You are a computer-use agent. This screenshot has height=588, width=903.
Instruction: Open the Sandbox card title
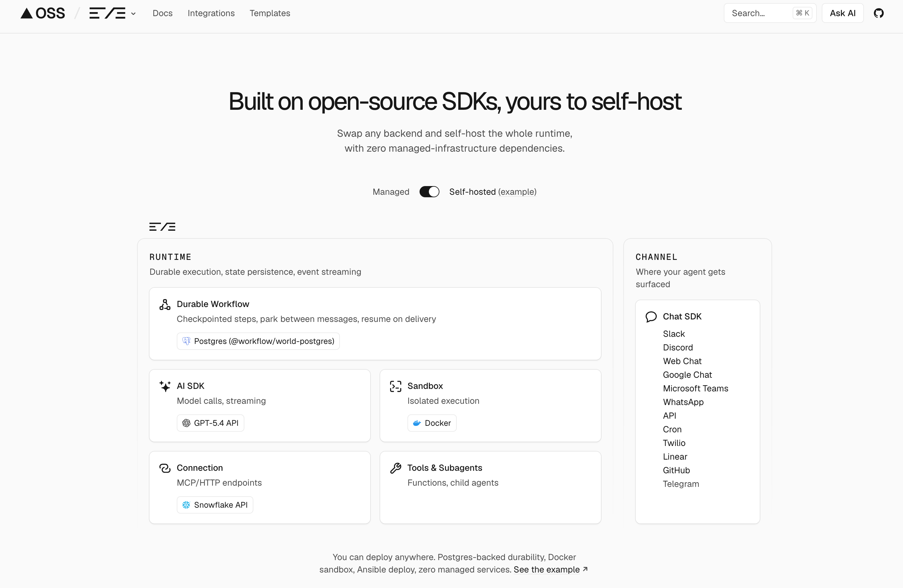coord(425,386)
